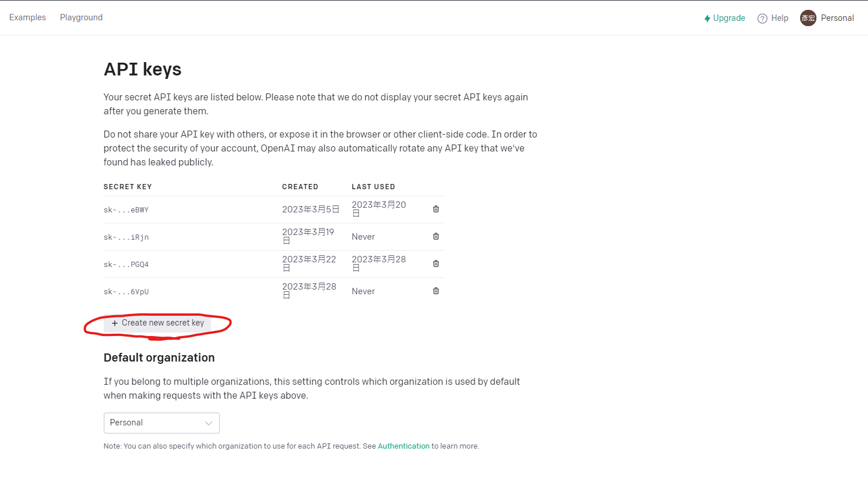
Task: Delete the sk-...iRjn key via trash icon
Action: coord(435,236)
